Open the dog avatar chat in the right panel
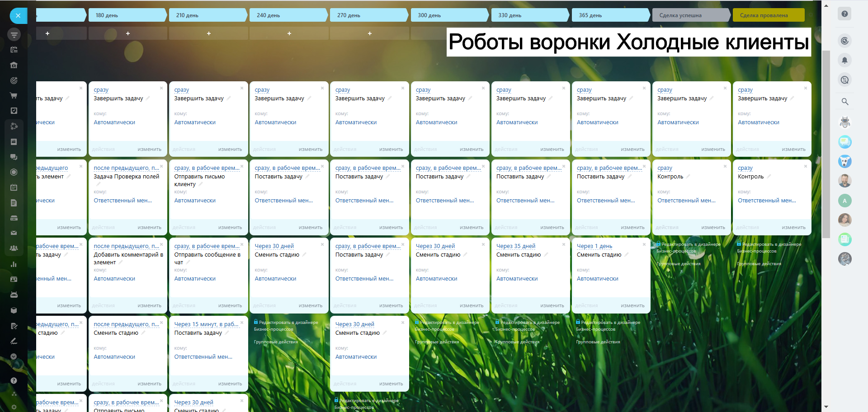868x412 pixels. pyautogui.click(x=844, y=161)
